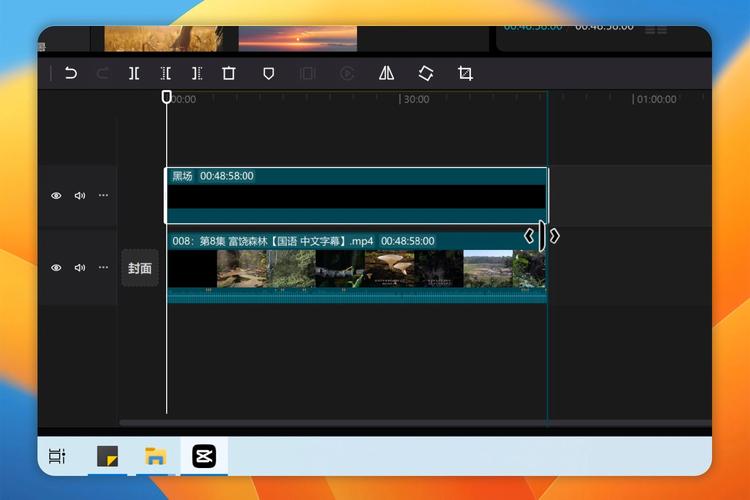This screenshot has width=750, height=500.
Task: Select the 008 第8集 富饶森林 video clip
Action: click(357, 267)
